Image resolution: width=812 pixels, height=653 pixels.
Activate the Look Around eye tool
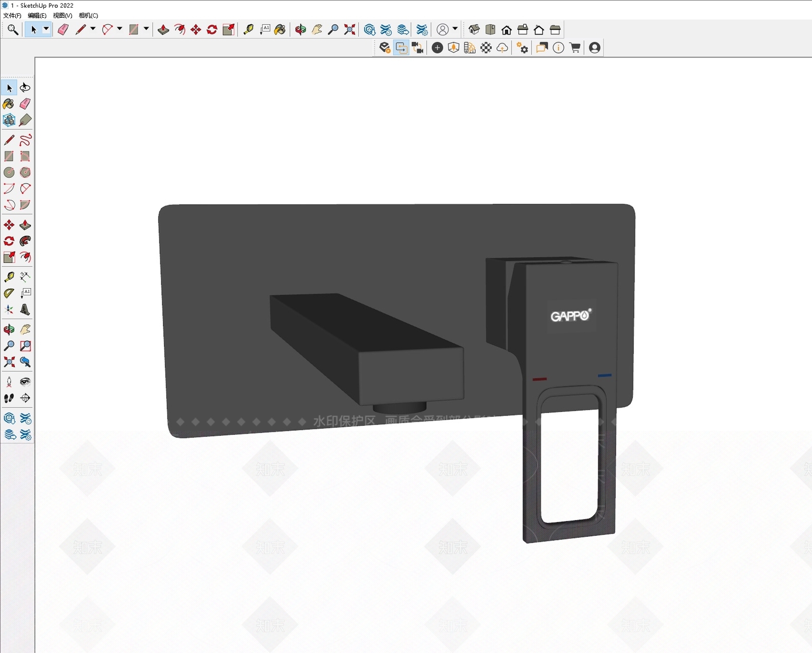click(x=25, y=382)
